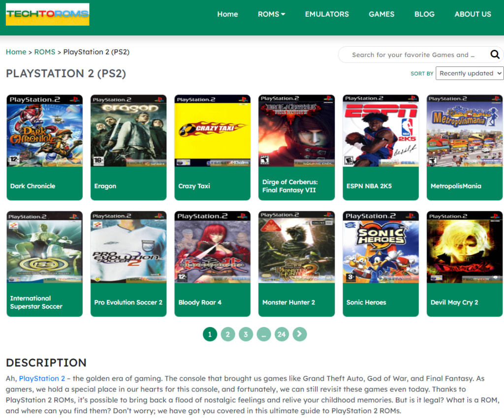Jump to pagination page 24
This screenshot has width=504, height=420.
click(282, 334)
